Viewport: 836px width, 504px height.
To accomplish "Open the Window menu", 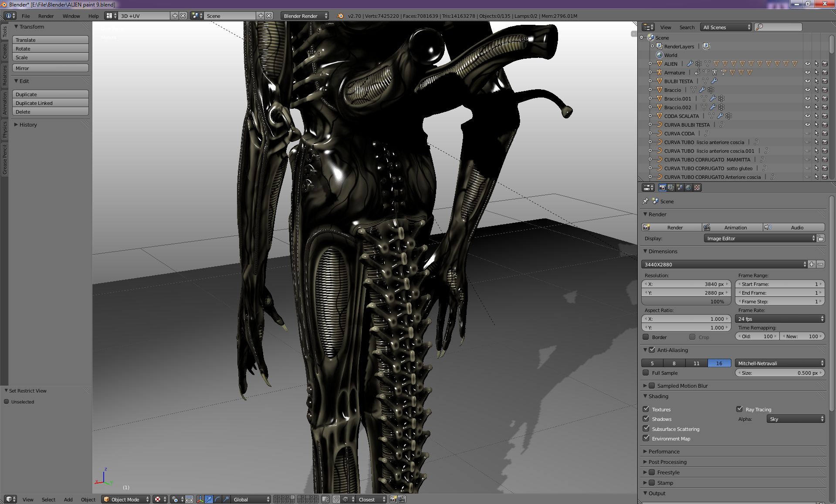I will (71, 16).
